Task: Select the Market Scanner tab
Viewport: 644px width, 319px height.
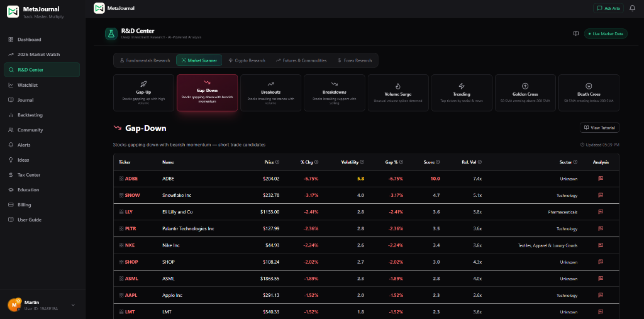Action: [199, 60]
